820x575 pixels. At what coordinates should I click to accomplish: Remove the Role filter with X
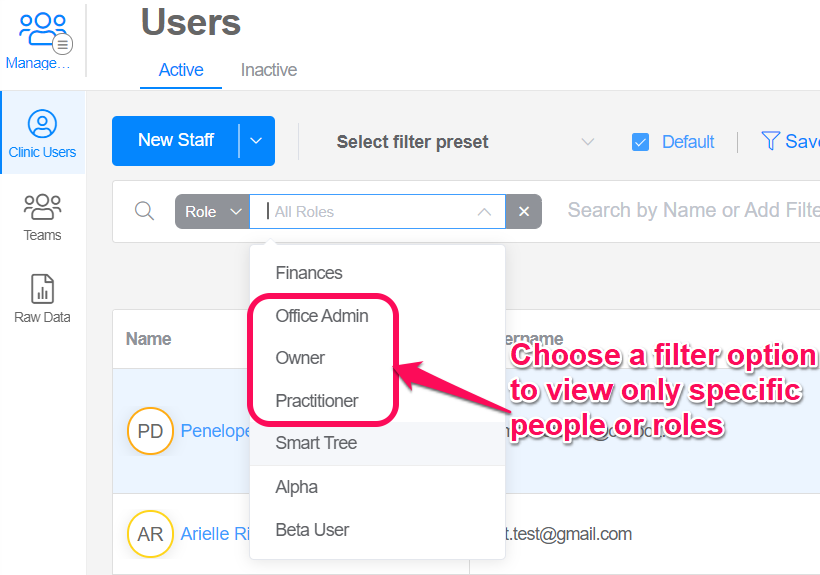tap(524, 211)
